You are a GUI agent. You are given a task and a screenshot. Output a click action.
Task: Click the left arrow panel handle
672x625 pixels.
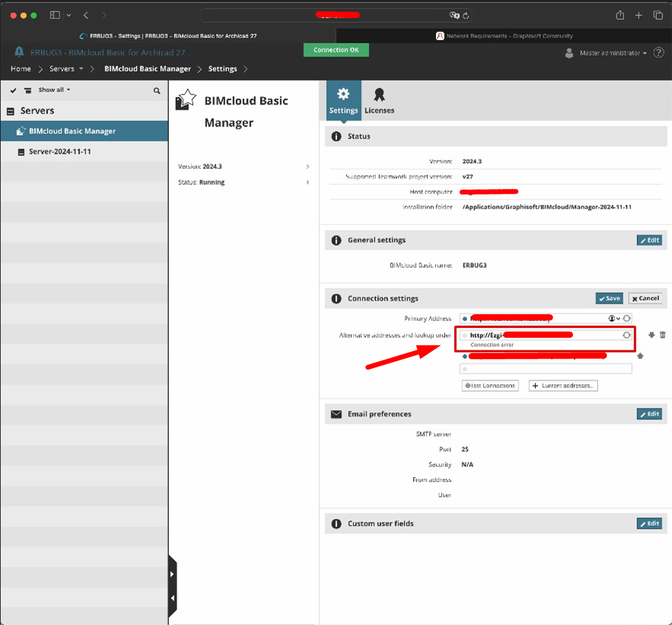(173, 598)
